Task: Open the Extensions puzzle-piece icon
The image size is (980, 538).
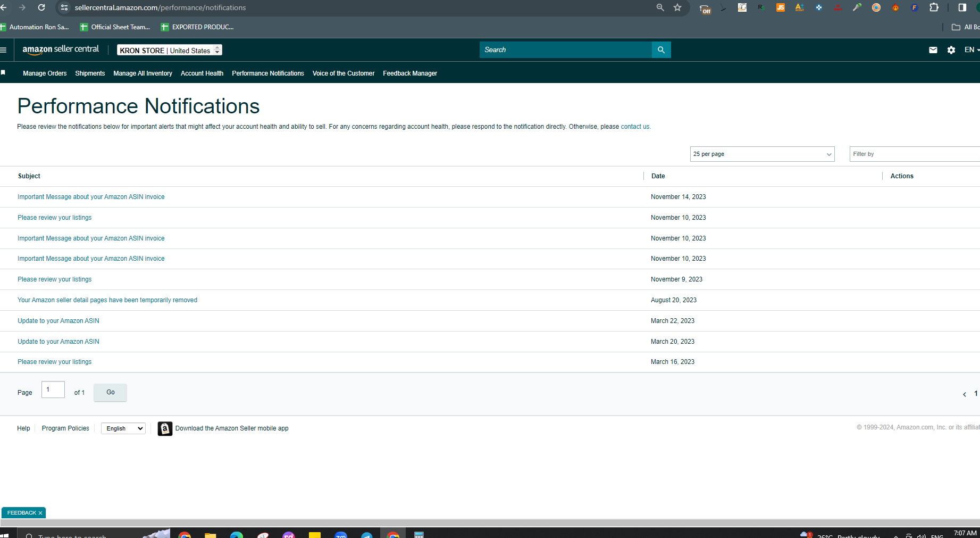Action: coord(934,7)
